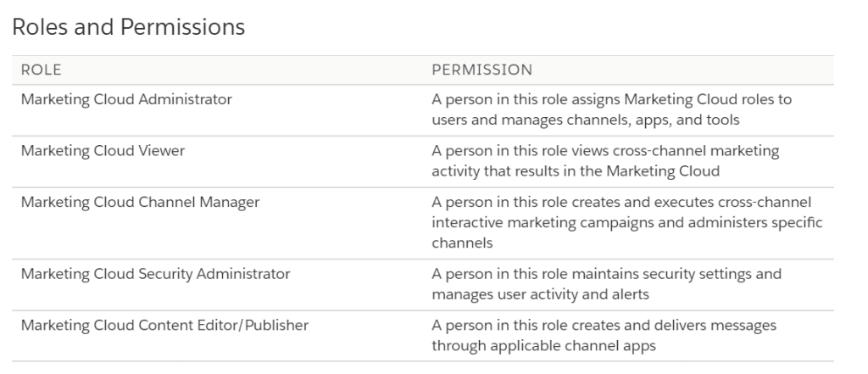The image size is (868, 374).
Task: Click the Security Administrator permission description
Action: (x=606, y=284)
